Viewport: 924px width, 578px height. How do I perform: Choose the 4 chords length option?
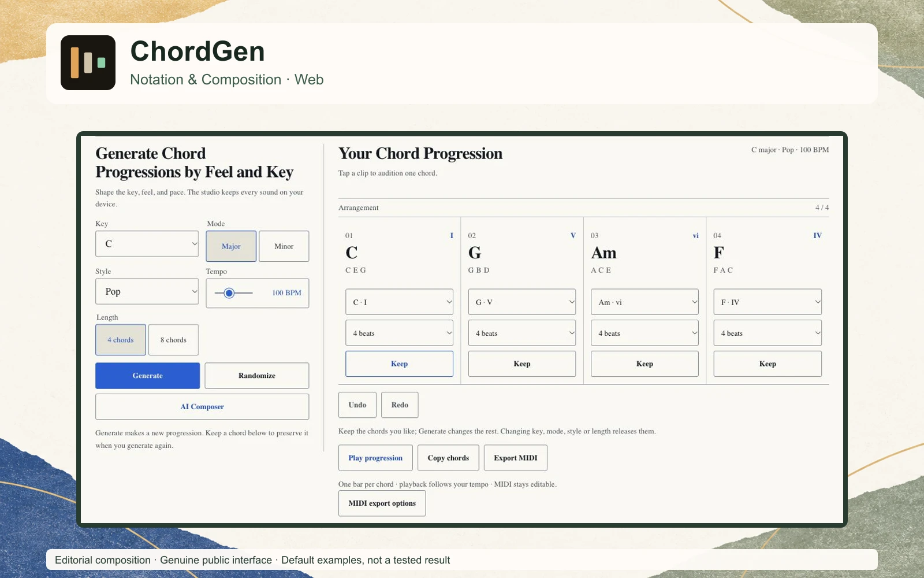(120, 340)
